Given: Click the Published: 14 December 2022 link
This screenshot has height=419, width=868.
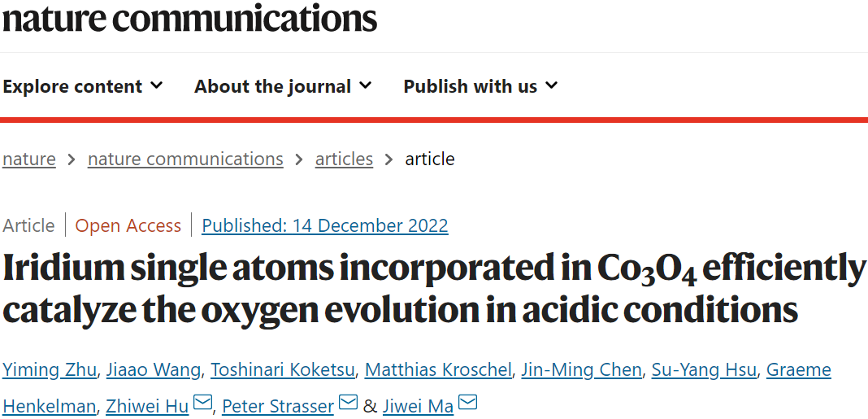Looking at the screenshot, I should (x=325, y=225).
